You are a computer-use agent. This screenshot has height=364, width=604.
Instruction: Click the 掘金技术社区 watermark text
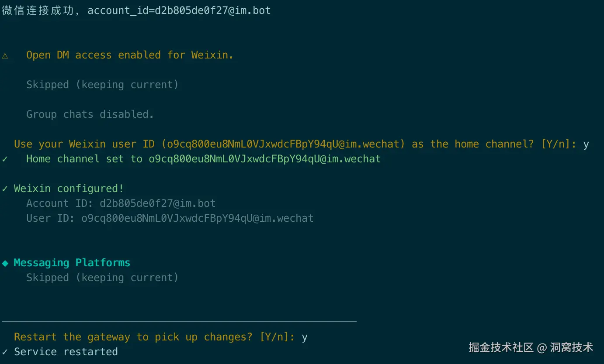coord(501,347)
